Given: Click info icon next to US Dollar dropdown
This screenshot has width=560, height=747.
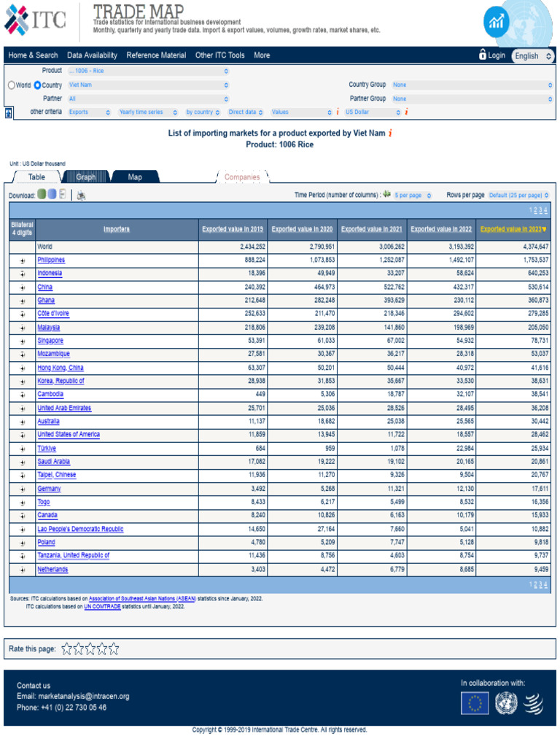Looking at the screenshot, I should click(406, 112).
